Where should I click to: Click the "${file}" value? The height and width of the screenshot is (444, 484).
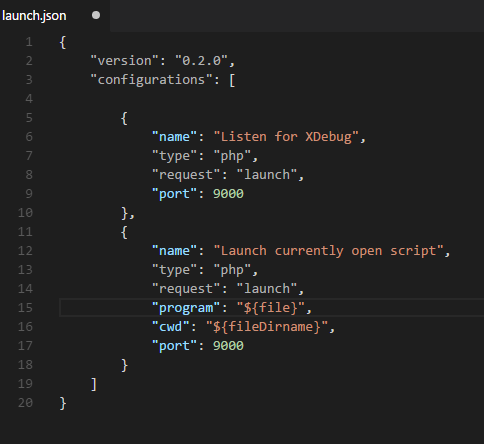click(270, 308)
